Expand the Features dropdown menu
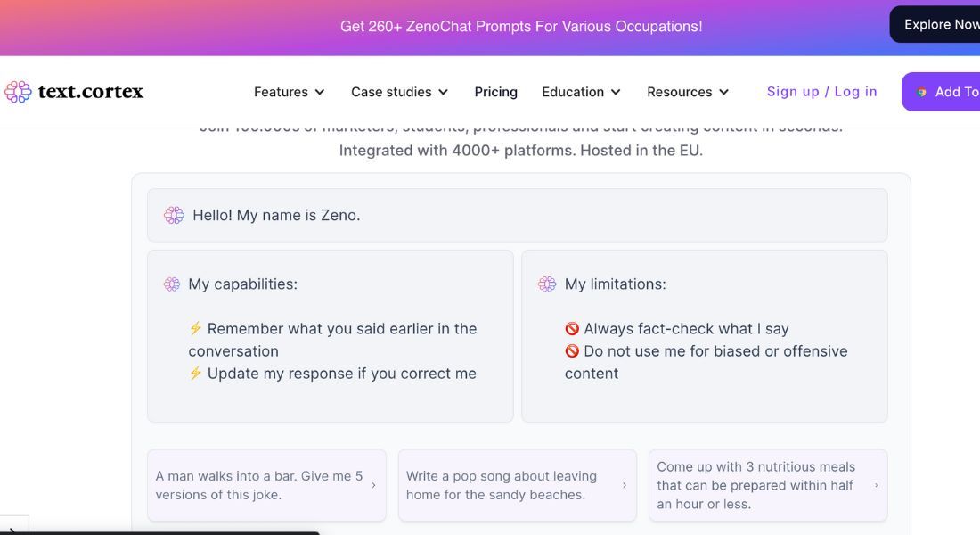The width and height of the screenshot is (980, 535). point(289,92)
